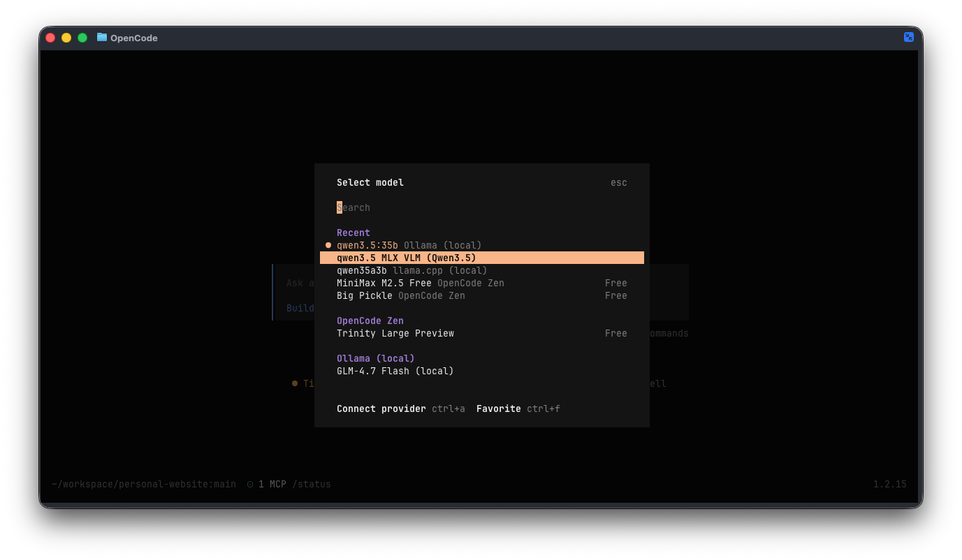The image size is (962, 560).
Task: Select the MiniMax M2.5 Free model
Action: 420,283
